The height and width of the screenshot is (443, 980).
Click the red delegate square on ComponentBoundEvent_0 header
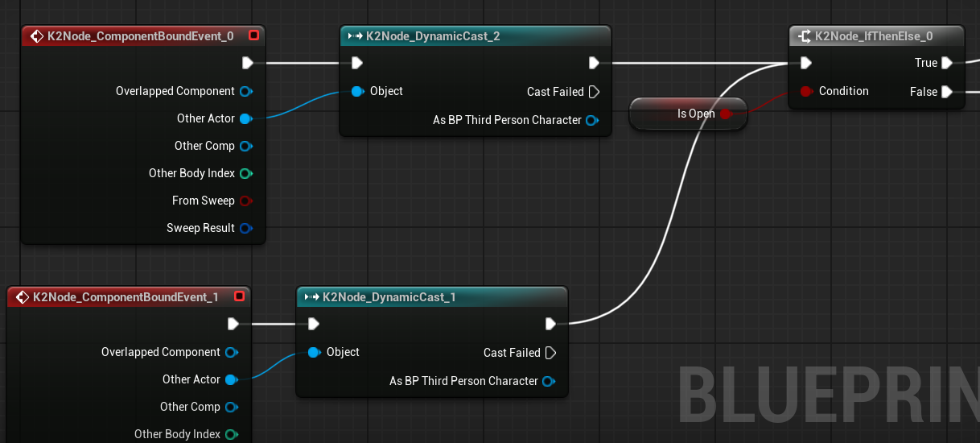pos(253,35)
